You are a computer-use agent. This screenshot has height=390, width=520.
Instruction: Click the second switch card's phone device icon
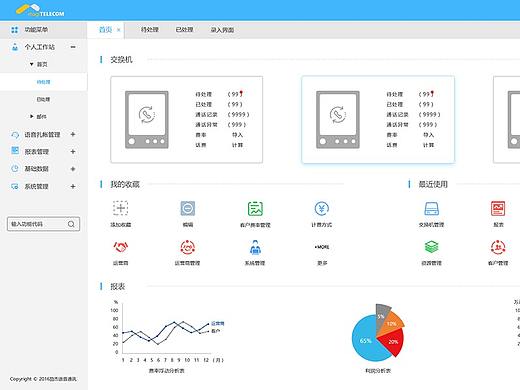[x=338, y=119]
